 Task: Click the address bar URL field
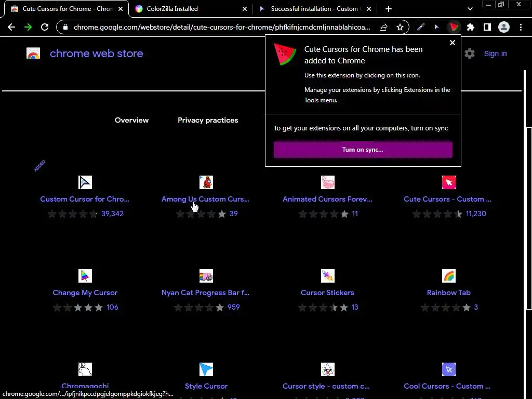point(222,27)
